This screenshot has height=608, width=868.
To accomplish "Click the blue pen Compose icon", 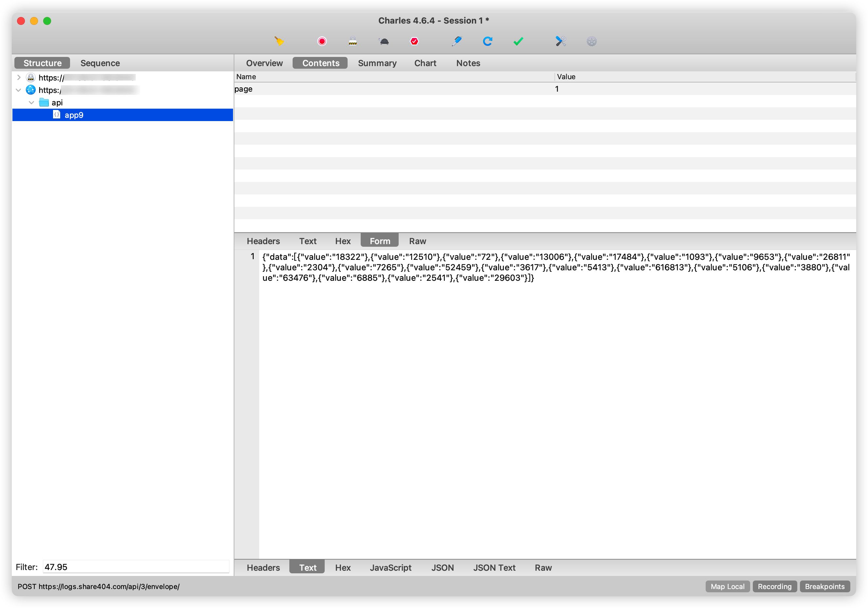I will point(457,41).
